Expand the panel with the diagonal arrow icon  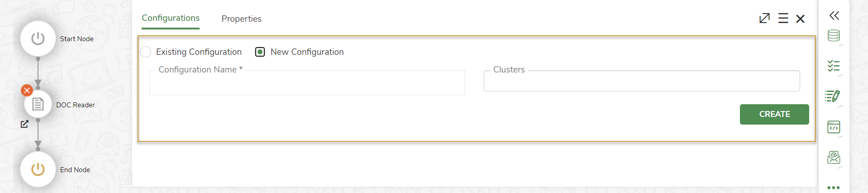tap(764, 19)
